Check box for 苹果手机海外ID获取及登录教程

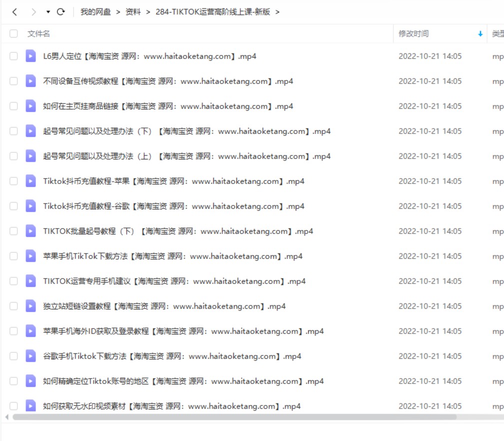pyautogui.click(x=13, y=331)
